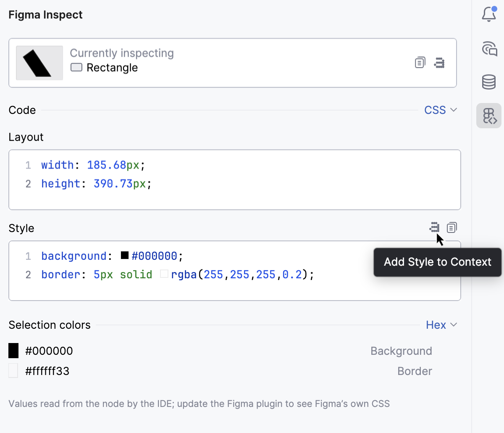504x433 pixels.
Task: Select the #ffffff33 selection color swatch
Action: tap(13, 371)
